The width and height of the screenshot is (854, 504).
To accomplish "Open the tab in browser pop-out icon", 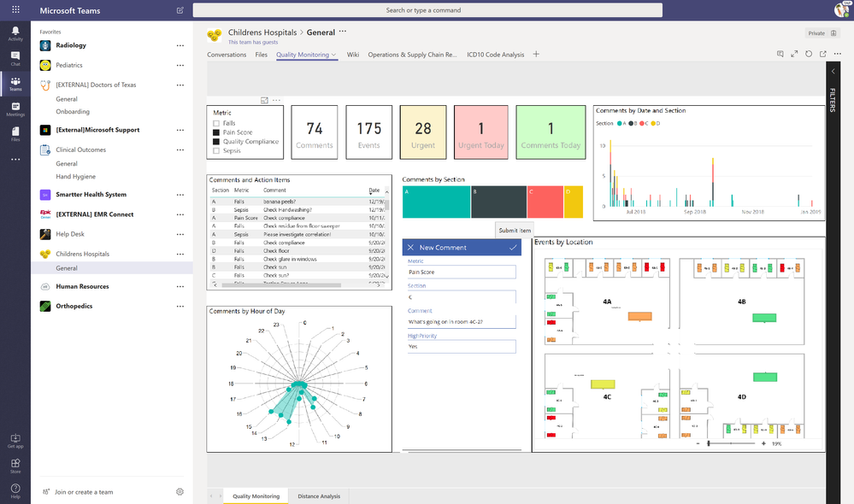I will [x=823, y=54].
